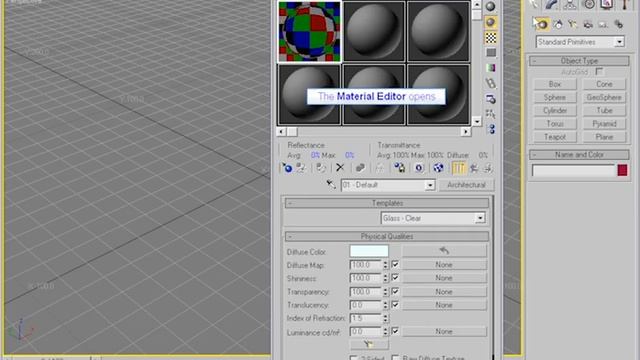The height and width of the screenshot is (360, 640).
Task: Click Make Unique icon in material toolbar
Action: click(x=380, y=168)
